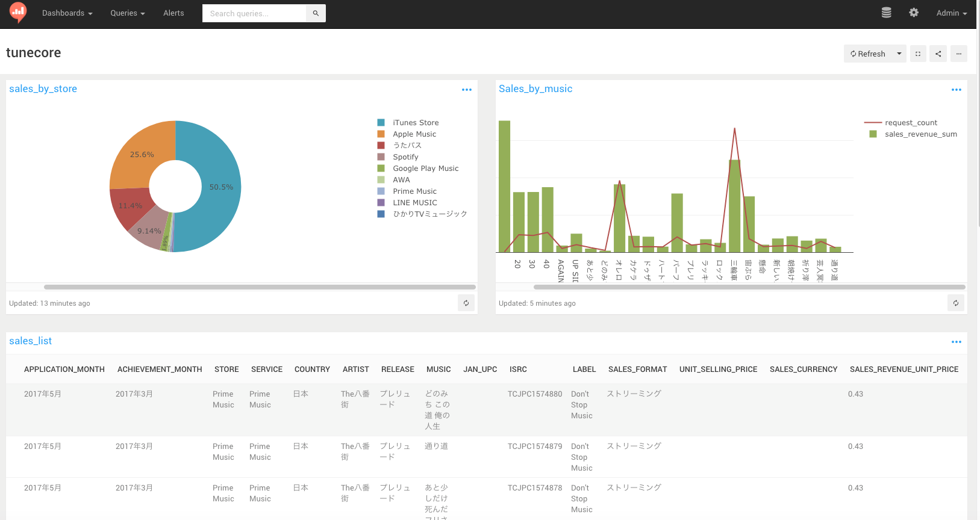Expand the Queries dropdown menu
Viewport: 980px width, 520px height.
coord(128,13)
